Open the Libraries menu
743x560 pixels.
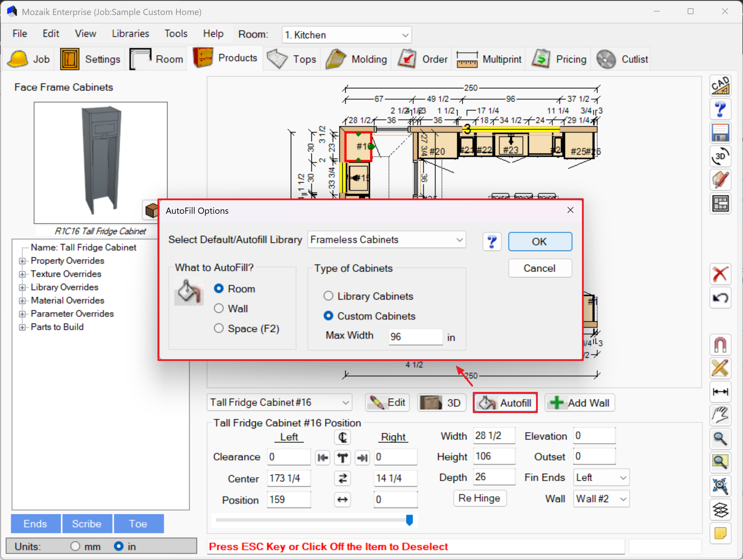[x=130, y=34]
